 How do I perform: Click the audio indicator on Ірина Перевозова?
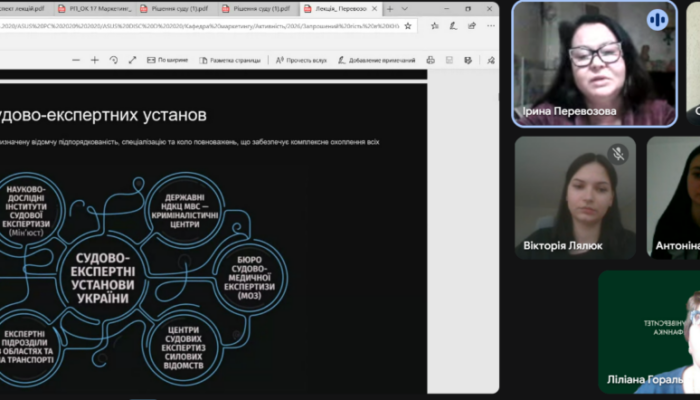click(x=657, y=20)
